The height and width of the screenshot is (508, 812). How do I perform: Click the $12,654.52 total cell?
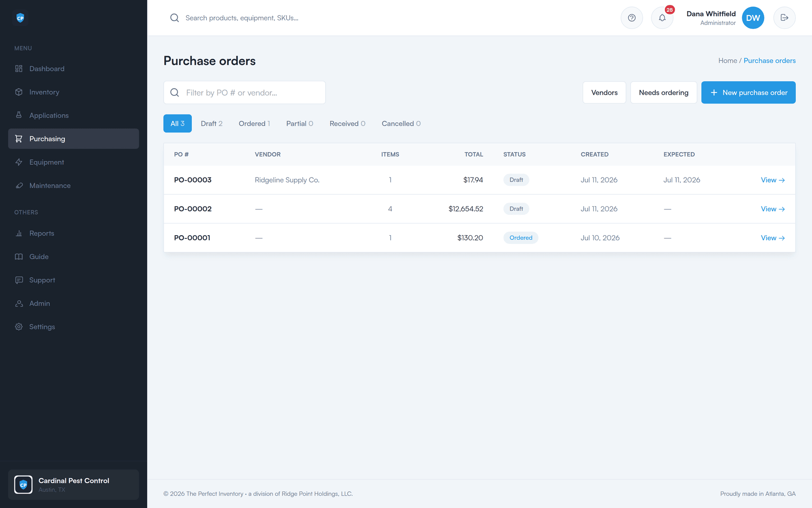[466, 209]
